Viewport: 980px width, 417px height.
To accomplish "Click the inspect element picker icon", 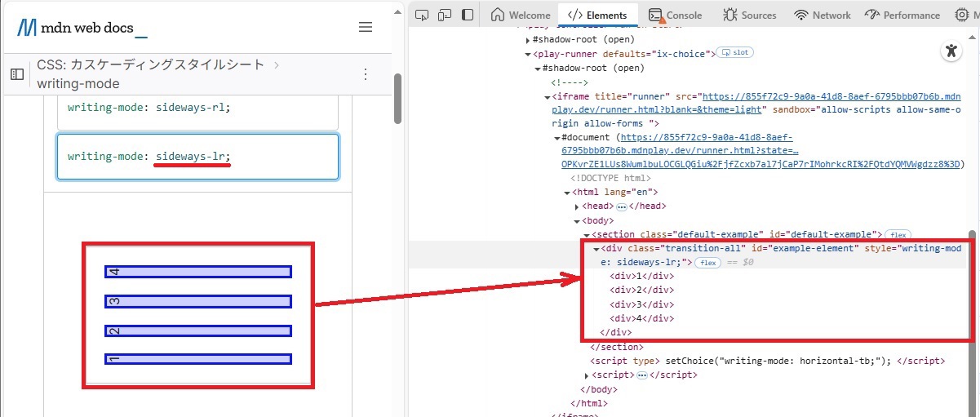I will tap(422, 15).
